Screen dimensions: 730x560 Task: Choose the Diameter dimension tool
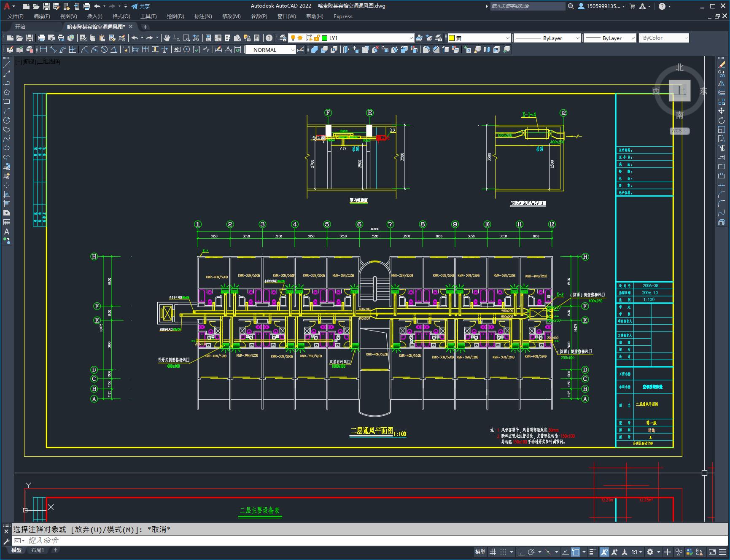point(104,50)
